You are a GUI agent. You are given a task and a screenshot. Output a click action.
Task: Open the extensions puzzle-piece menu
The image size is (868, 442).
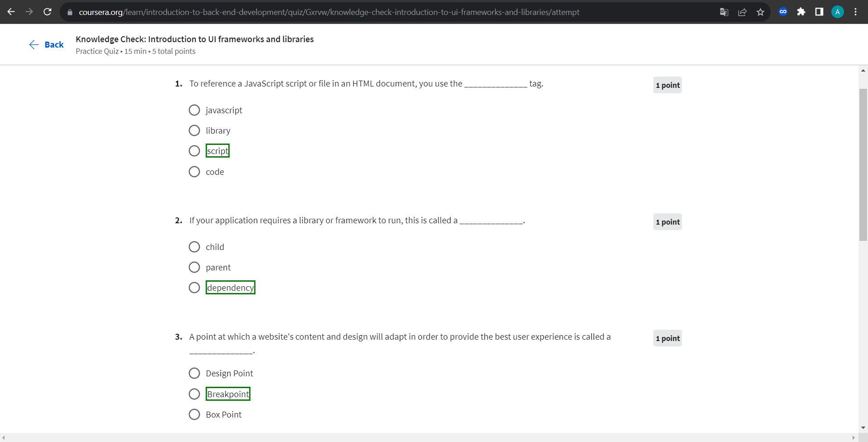[x=801, y=12]
